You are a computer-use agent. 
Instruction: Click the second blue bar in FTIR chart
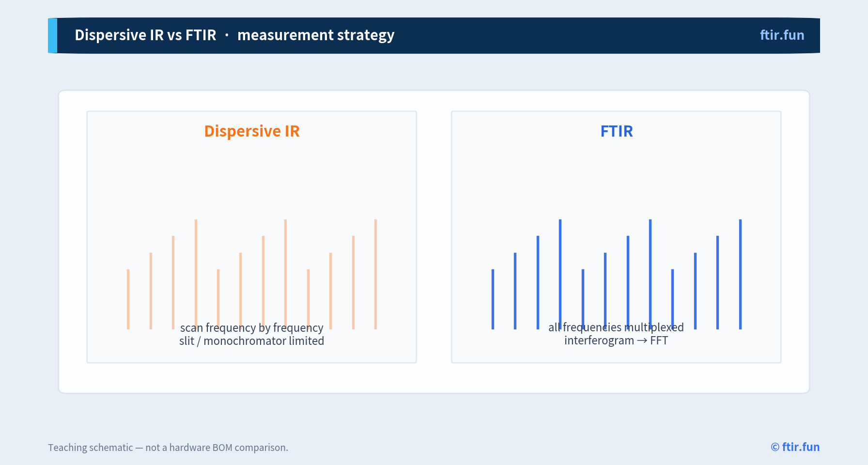pyautogui.click(x=515, y=291)
